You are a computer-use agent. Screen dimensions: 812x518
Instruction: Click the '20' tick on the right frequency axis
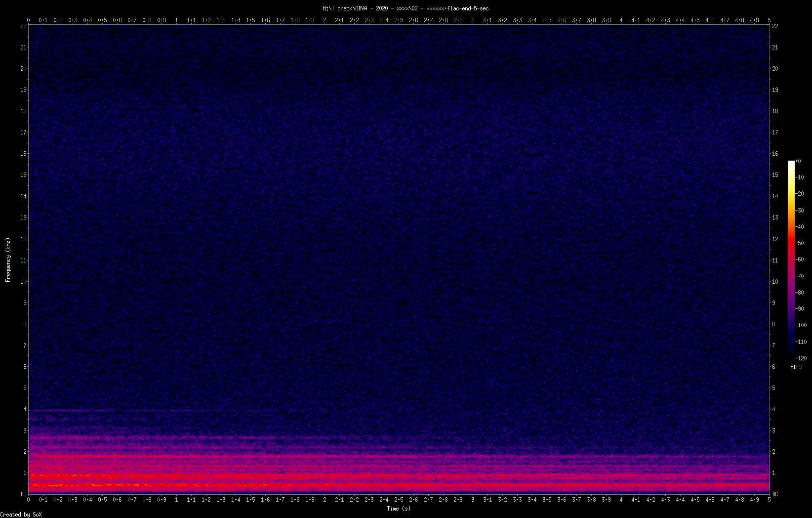tap(775, 69)
